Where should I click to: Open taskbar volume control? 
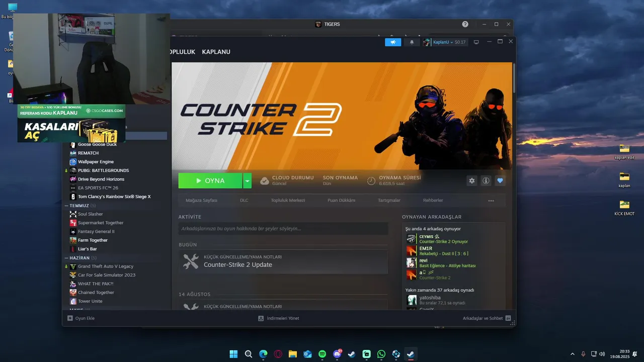[x=602, y=354]
